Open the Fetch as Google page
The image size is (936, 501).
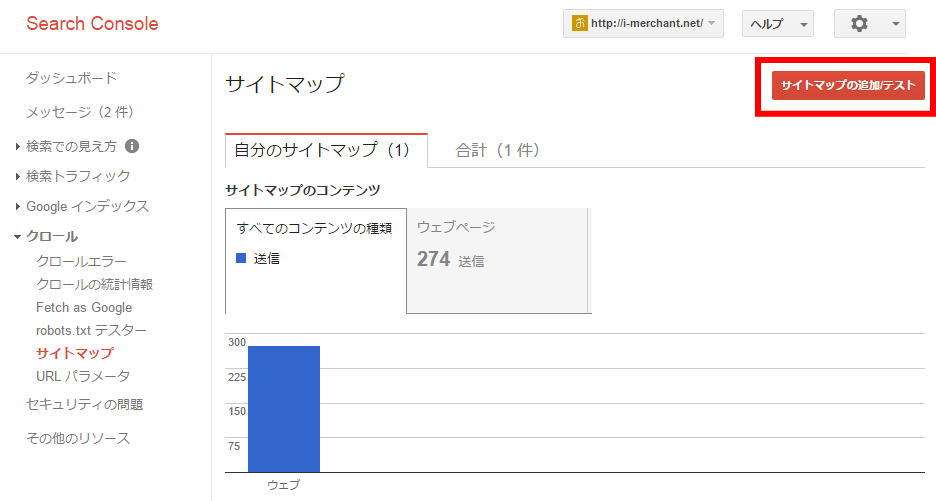(x=83, y=307)
